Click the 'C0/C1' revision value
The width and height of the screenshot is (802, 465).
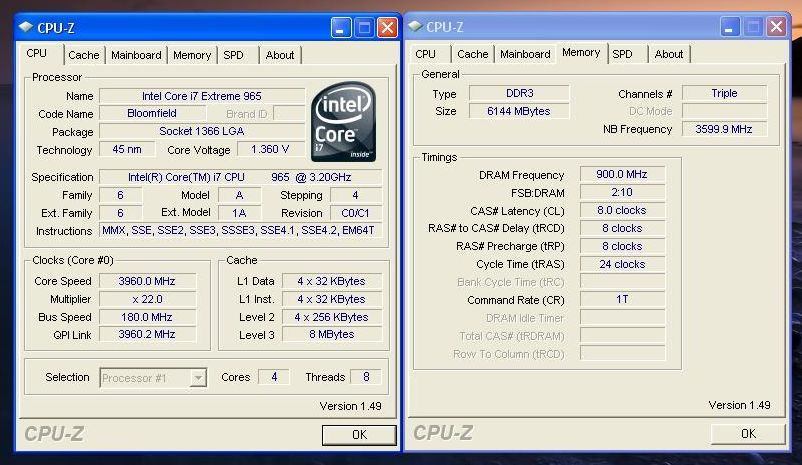click(355, 213)
